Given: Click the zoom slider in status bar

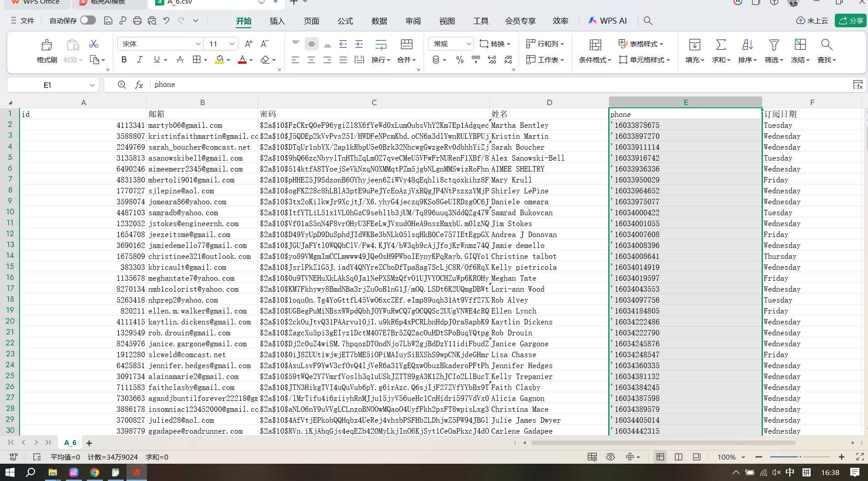Looking at the screenshot, I should pyautogui.click(x=800, y=457).
